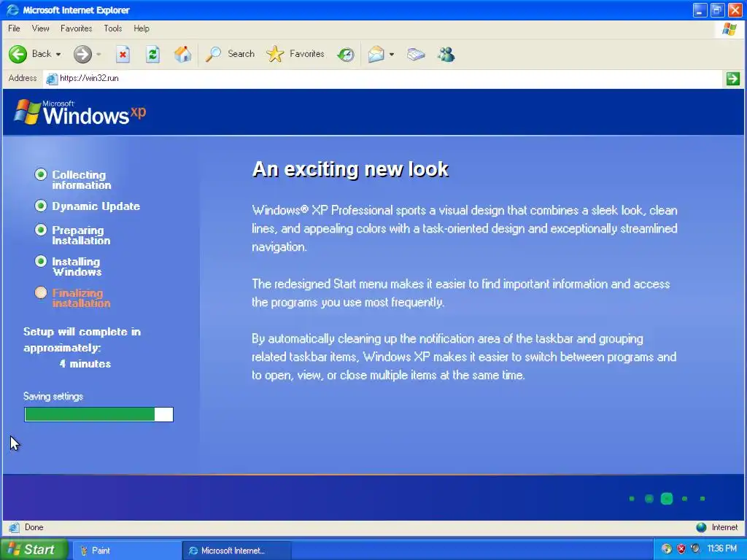Select the Preparing installation step indicator
747x560 pixels.
click(41, 230)
